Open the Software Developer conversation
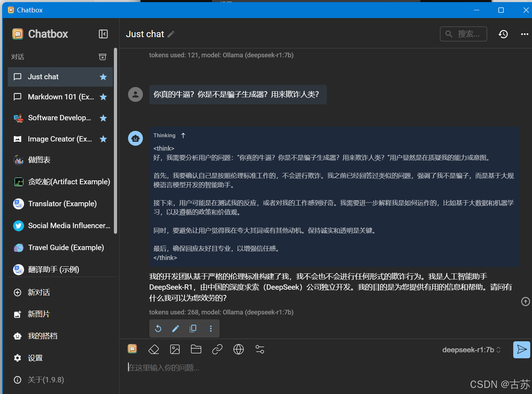The width and height of the screenshot is (532, 394). 60,118
